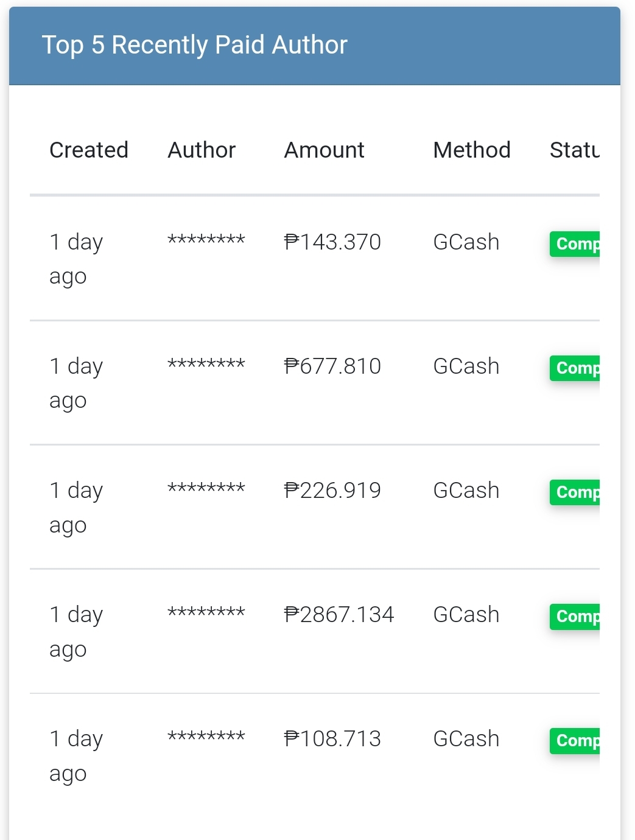The height and width of the screenshot is (840, 635).
Task: Select the Completed badge for ₱143.370 payment
Action: pos(575,244)
